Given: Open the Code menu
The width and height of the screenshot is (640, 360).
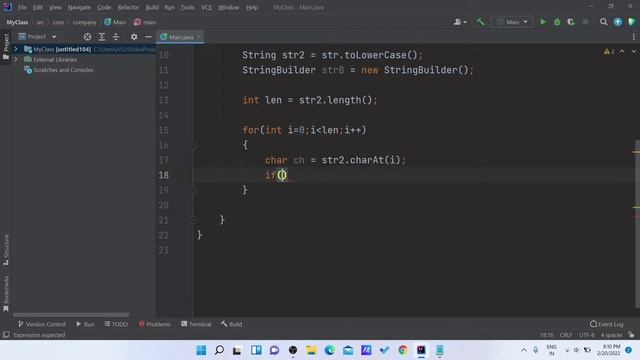Looking at the screenshot, I should pyautogui.click(x=104, y=7).
